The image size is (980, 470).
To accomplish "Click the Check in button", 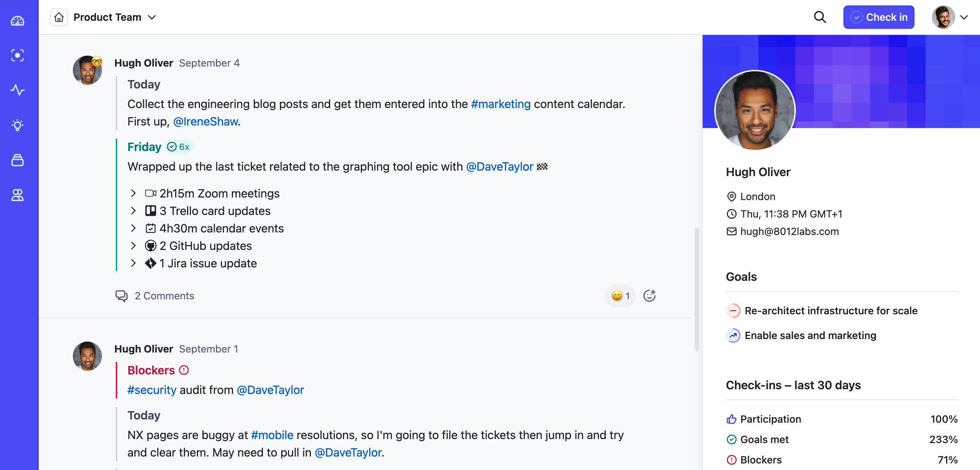I will (878, 17).
